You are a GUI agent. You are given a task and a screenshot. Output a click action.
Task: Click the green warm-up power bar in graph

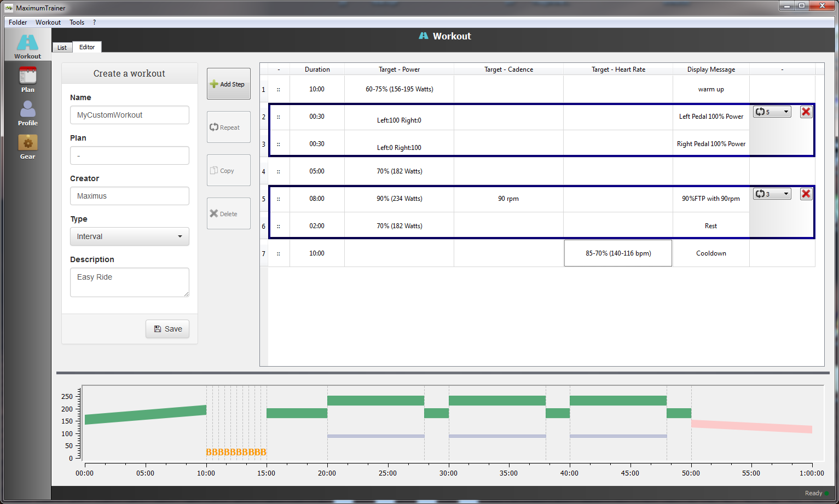[146, 415]
